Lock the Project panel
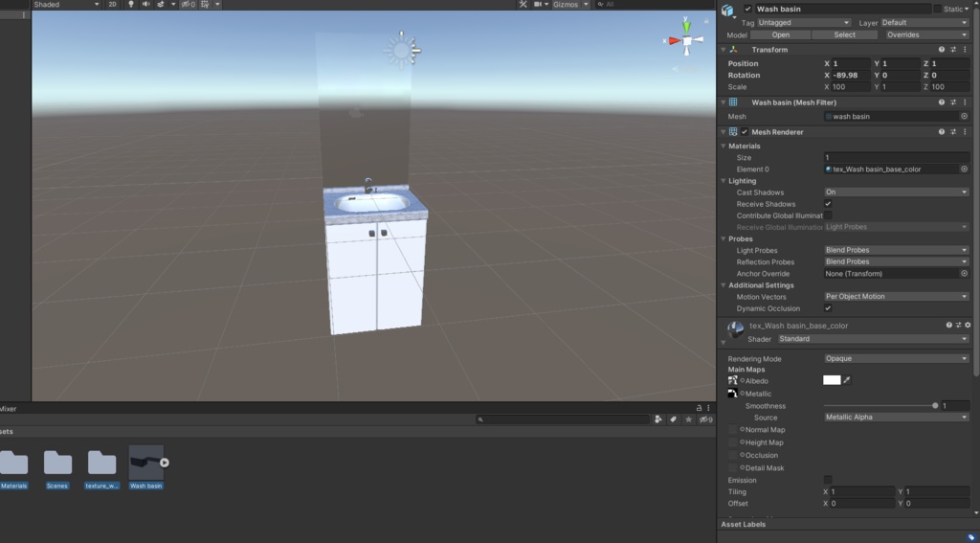 point(699,407)
